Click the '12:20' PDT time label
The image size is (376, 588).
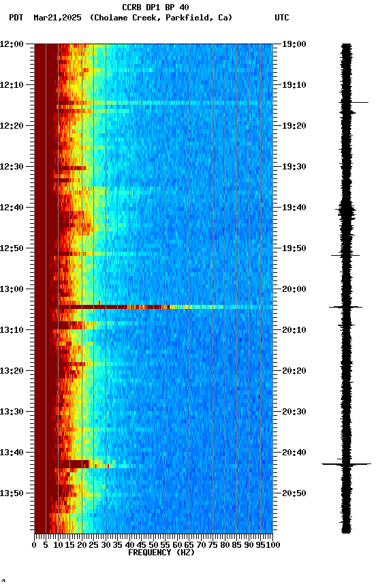click(12, 126)
